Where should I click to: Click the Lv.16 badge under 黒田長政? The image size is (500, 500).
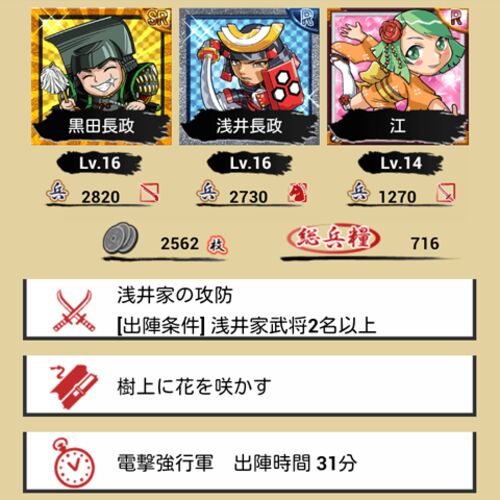click(x=99, y=163)
